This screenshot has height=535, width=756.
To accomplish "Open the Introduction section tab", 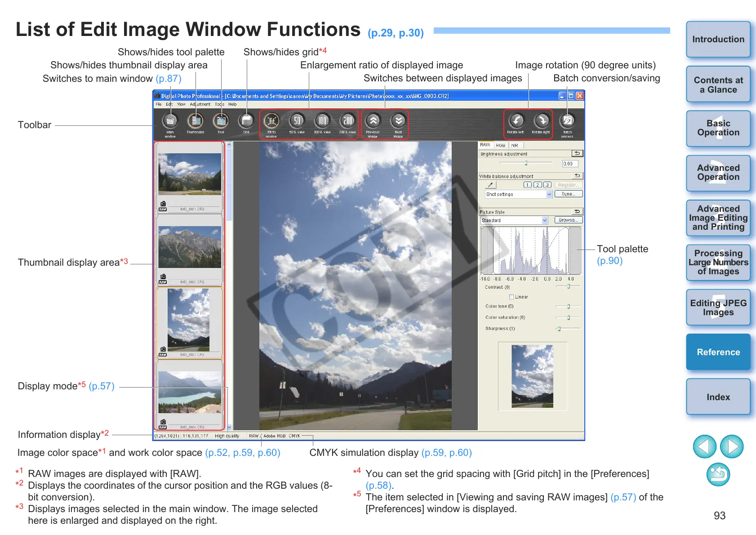I will coord(718,40).
